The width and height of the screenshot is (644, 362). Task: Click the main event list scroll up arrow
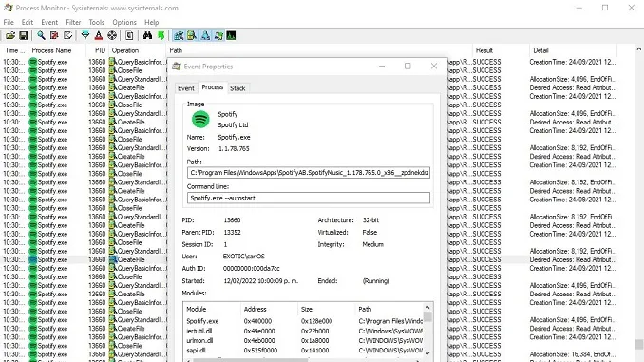point(638,48)
